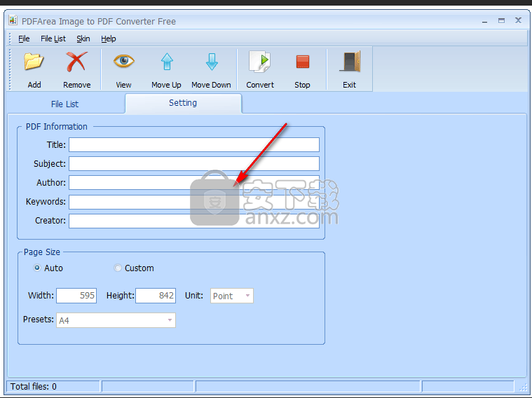
Task: Minimize the PDFArea window
Action: click(x=484, y=21)
